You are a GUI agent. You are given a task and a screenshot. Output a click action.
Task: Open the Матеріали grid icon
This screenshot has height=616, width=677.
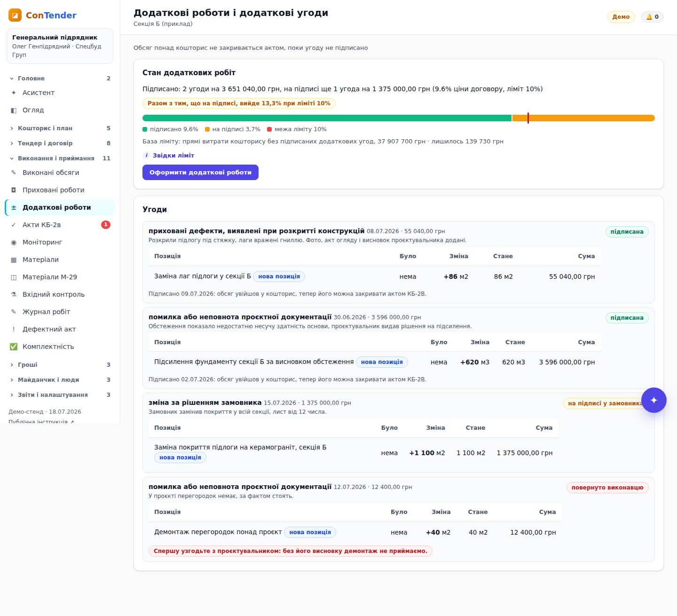coord(14,260)
